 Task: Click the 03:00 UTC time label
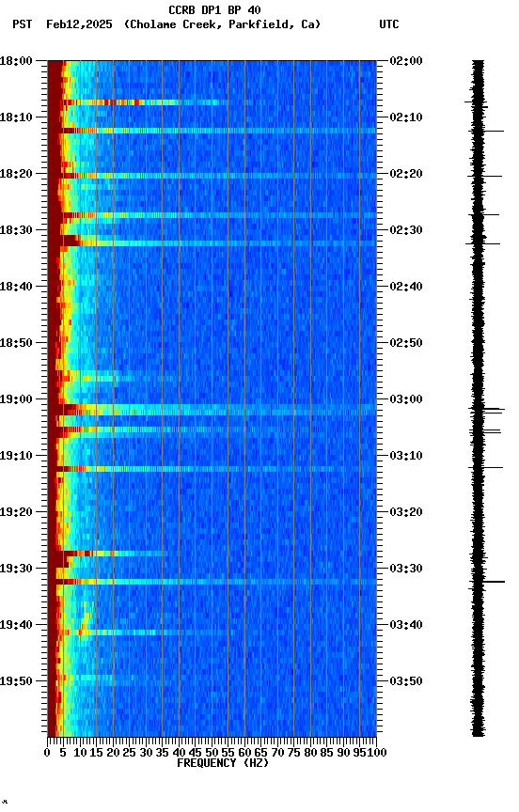click(x=406, y=399)
